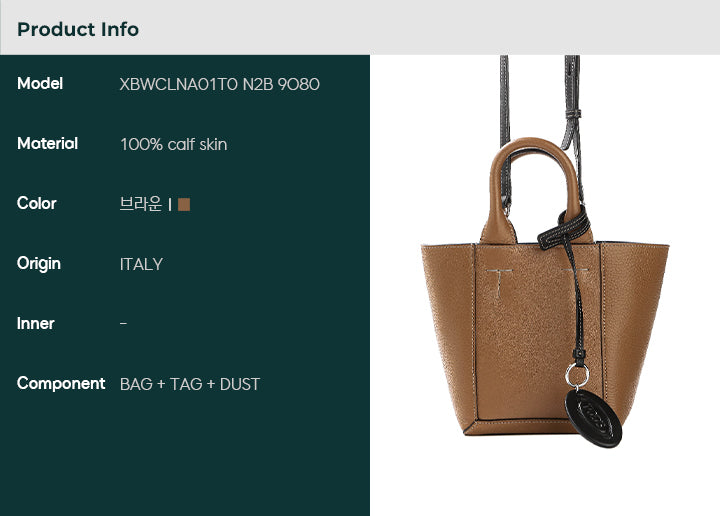This screenshot has width=720, height=516.
Task: Click the gray shoulder strap adjuster
Action: (573, 113)
